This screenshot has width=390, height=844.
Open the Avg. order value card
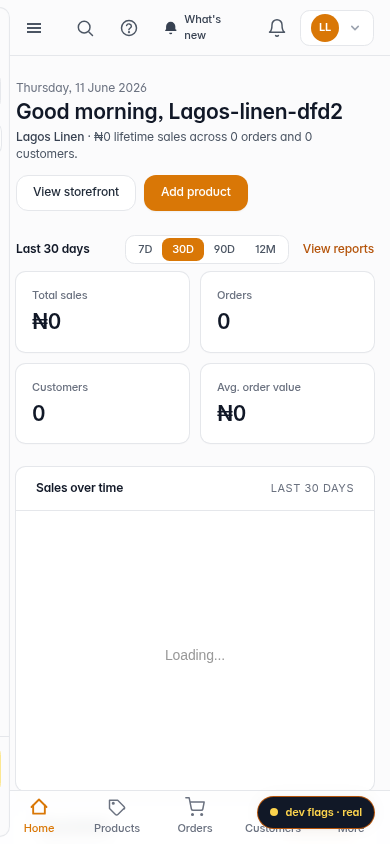point(287,404)
